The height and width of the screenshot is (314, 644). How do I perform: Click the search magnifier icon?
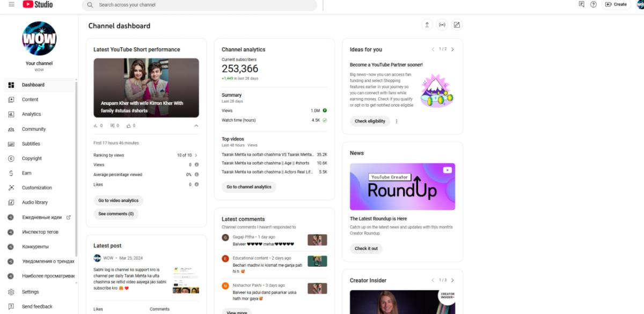tap(90, 5)
